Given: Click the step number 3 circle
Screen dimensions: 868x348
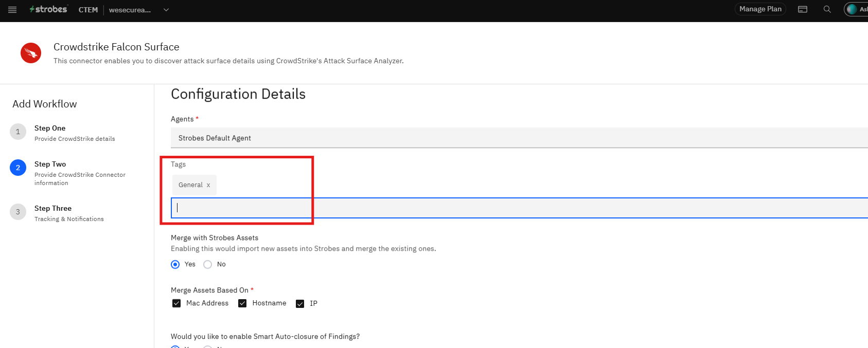Looking at the screenshot, I should tap(18, 212).
